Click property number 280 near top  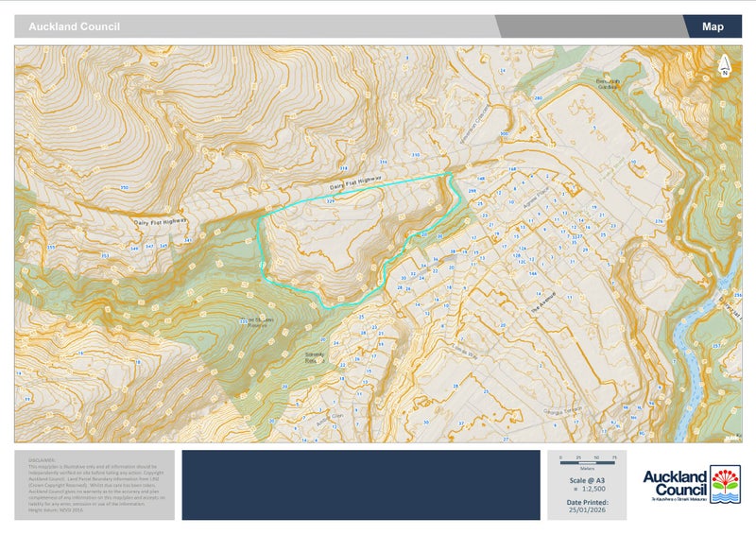pyautogui.click(x=538, y=98)
